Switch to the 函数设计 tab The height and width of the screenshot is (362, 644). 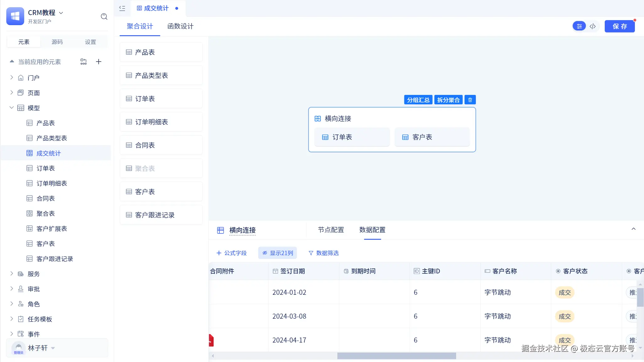(180, 26)
